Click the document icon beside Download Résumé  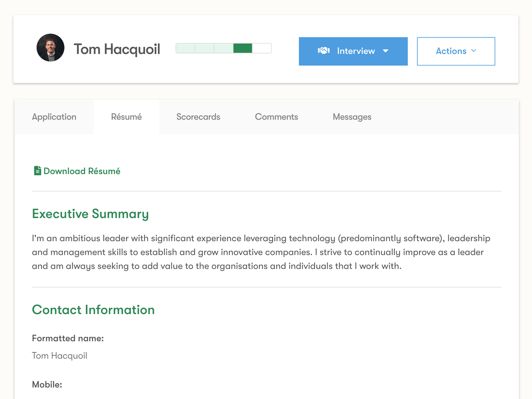coord(37,171)
